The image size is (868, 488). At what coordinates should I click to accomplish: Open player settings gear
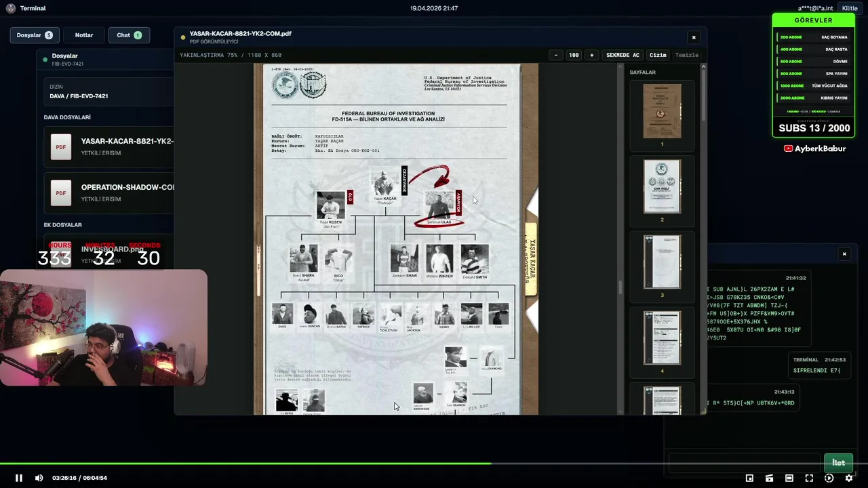(848, 478)
